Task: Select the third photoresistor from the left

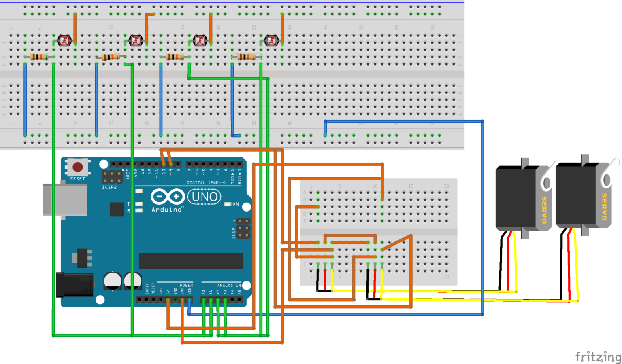Action: point(200,40)
